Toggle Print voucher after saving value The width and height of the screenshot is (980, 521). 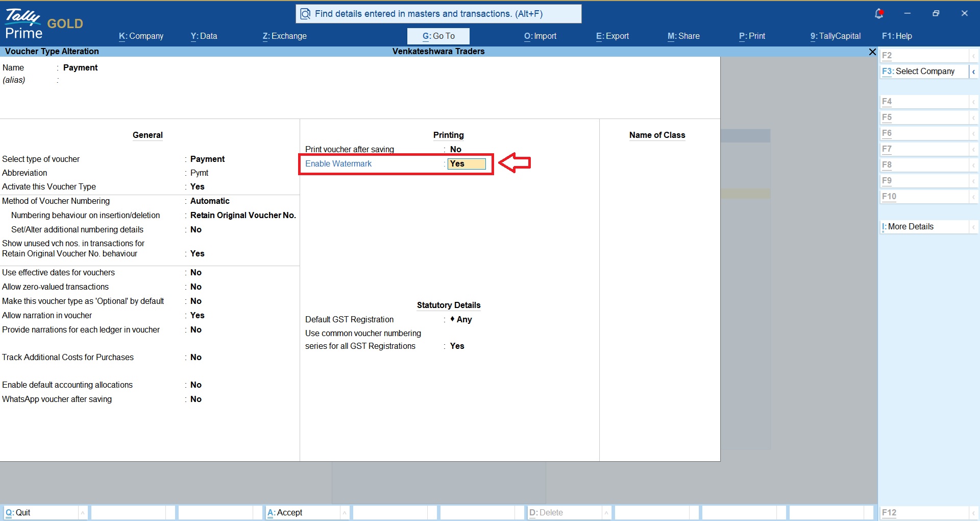[456, 149]
